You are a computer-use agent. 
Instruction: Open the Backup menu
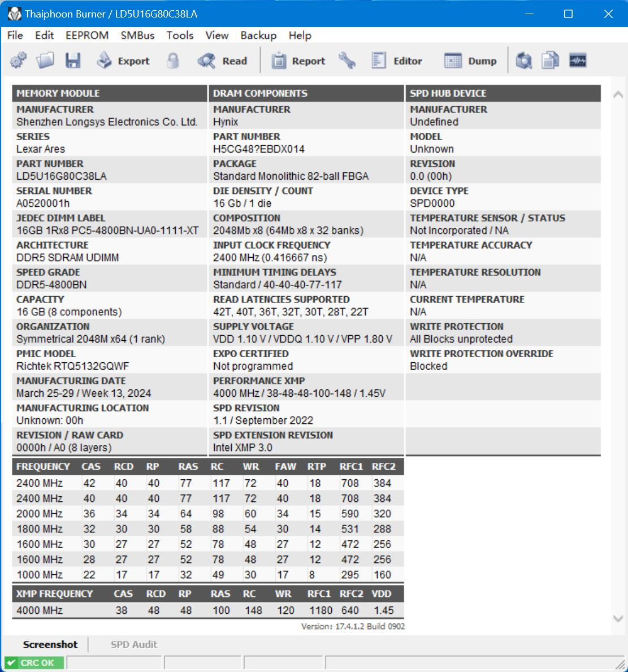(x=258, y=35)
